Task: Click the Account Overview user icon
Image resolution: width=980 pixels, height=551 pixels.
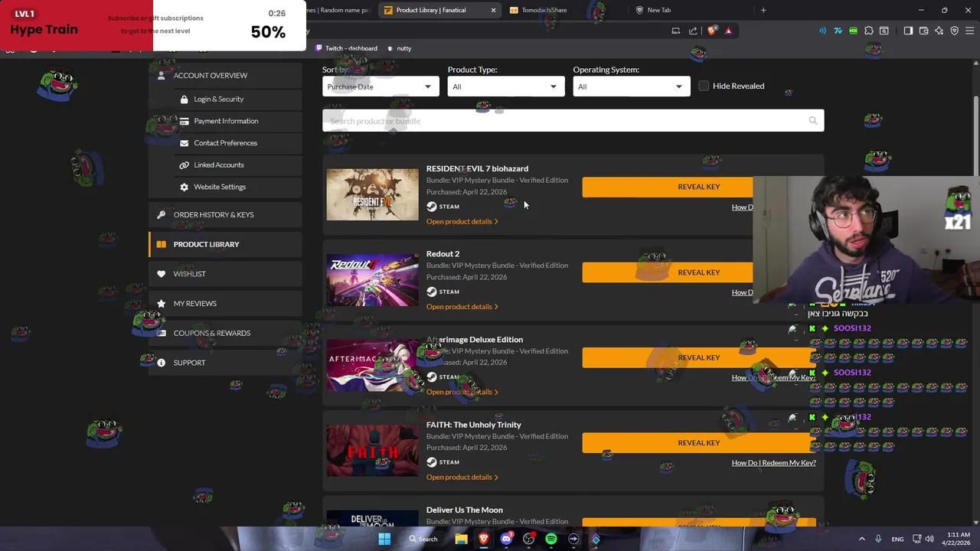Action: tap(161, 76)
